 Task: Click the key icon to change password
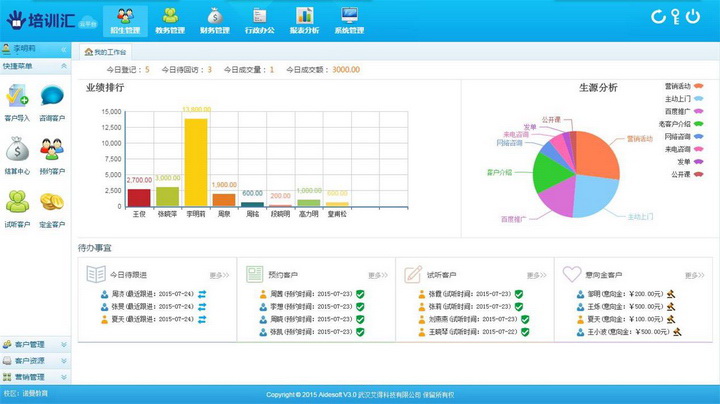pyautogui.click(x=676, y=16)
